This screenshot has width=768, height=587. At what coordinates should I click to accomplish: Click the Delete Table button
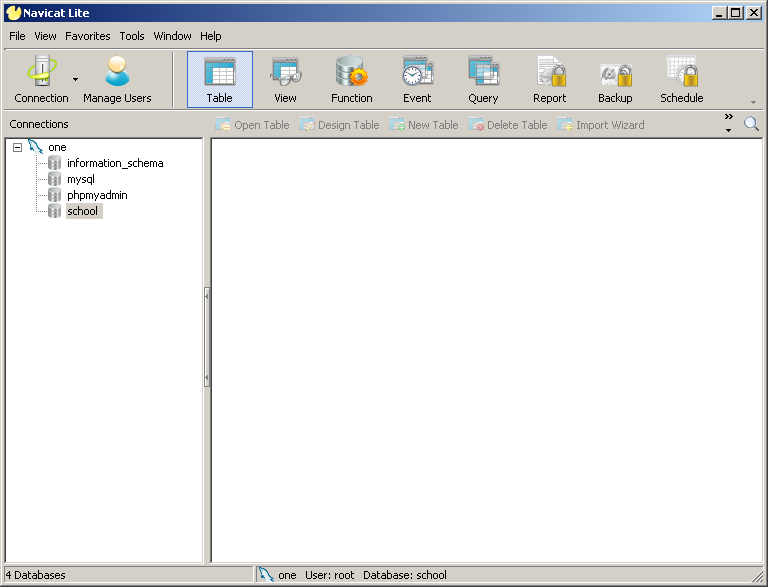tap(507, 125)
